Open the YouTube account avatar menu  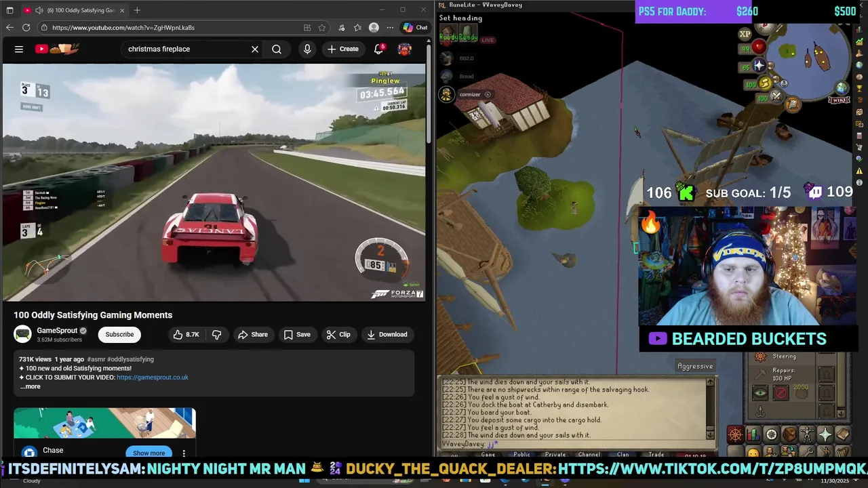click(x=405, y=49)
